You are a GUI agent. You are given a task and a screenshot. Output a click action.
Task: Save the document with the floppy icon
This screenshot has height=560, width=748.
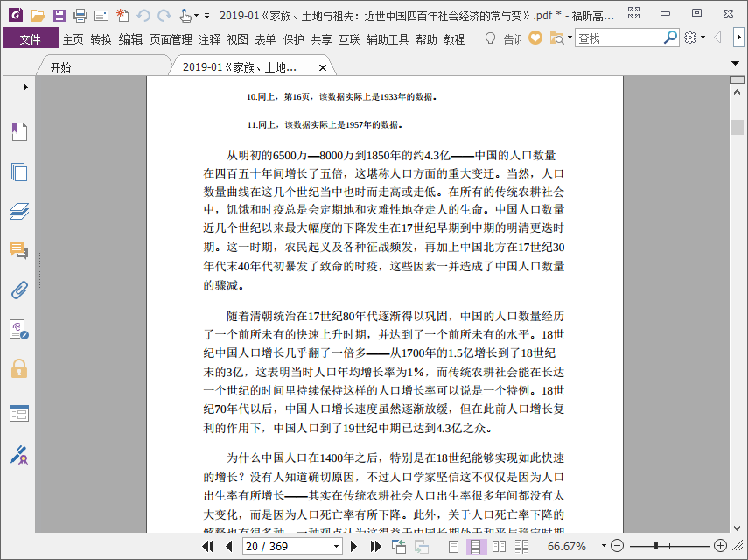[x=59, y=15]
